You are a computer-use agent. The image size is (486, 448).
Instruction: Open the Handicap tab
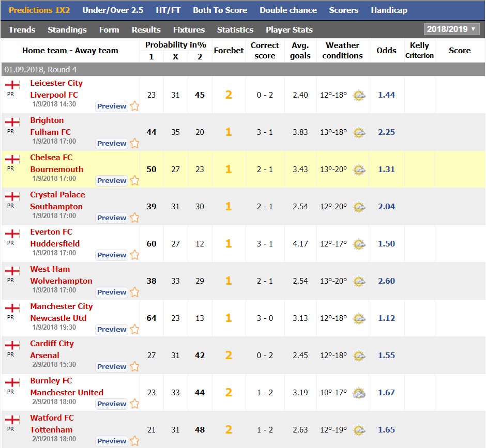(x=389, y=10)
